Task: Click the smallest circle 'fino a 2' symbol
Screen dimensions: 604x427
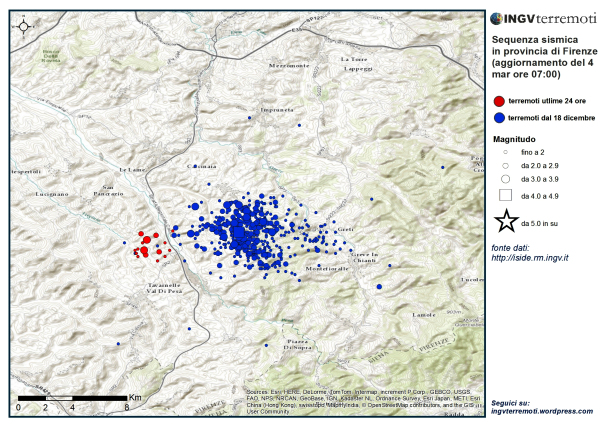Action: point(506,150)
